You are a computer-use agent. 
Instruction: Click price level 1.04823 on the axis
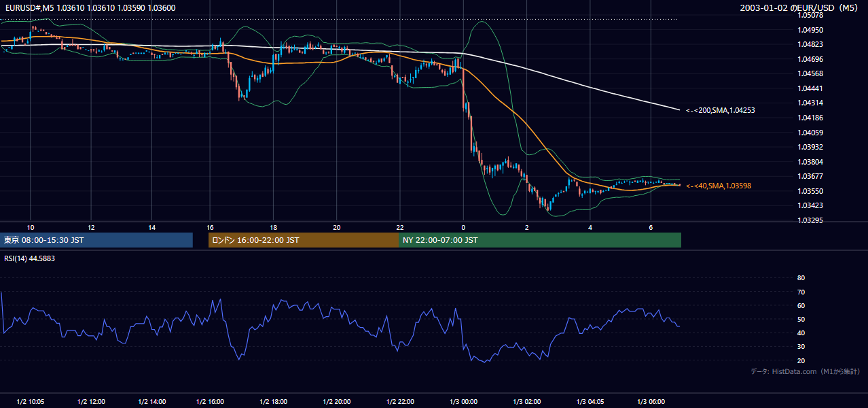810,45
